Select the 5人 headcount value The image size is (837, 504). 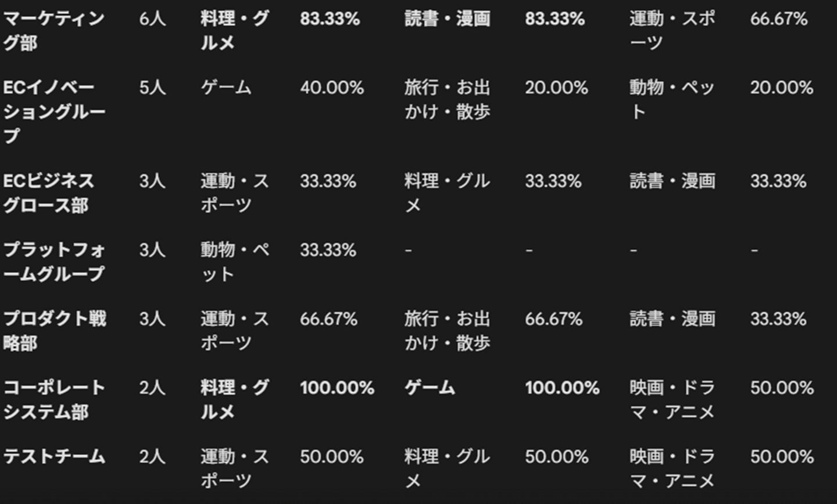click(152, 88)
